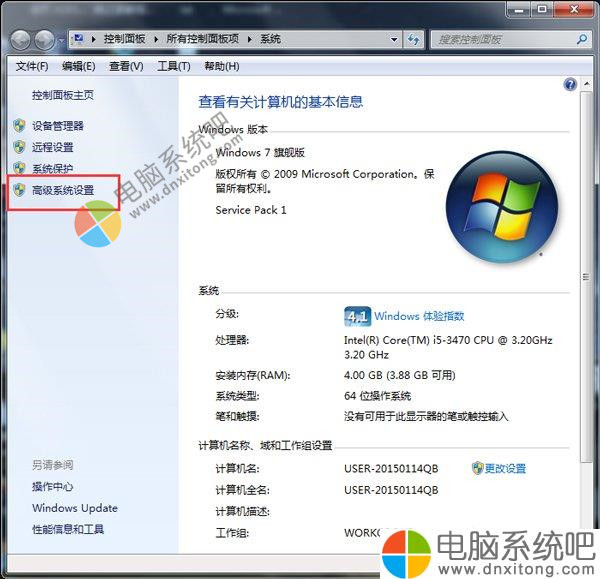Click the 4.00 GB (3.88 GB 可用) value
This screenshot has width=600, height=579.
pyautogui.click(x=400, y=375)
